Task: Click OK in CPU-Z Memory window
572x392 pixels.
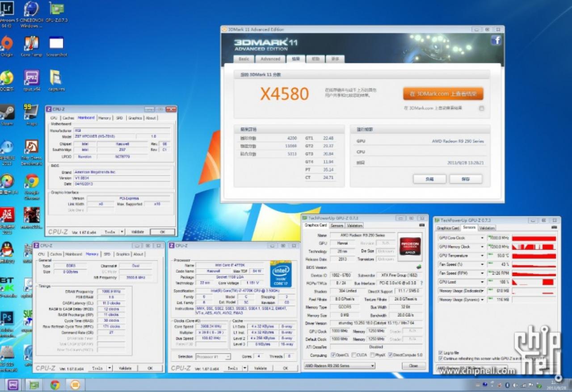Action: (x=150, y=368)
